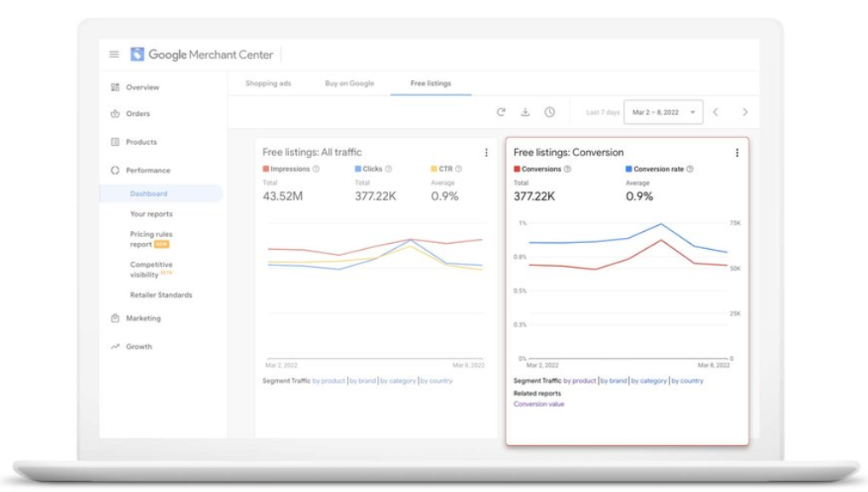Screen dimensions: 868x492
Task: Click the Growth trend-arrow icon
Action: tap(116, 346)
